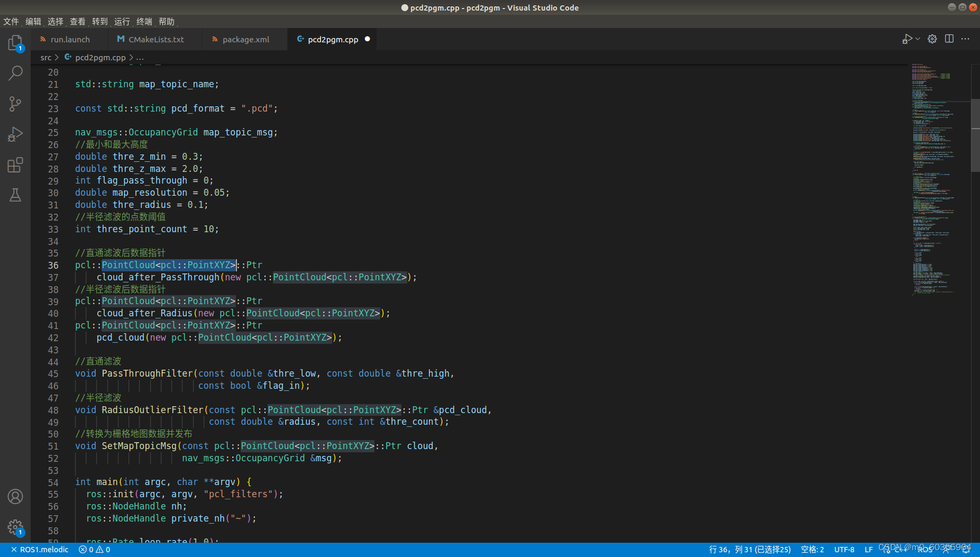The image size is (980, 557).
Task: Click on pcd_cloud variable on line 42
Action: tap(120, 337)
